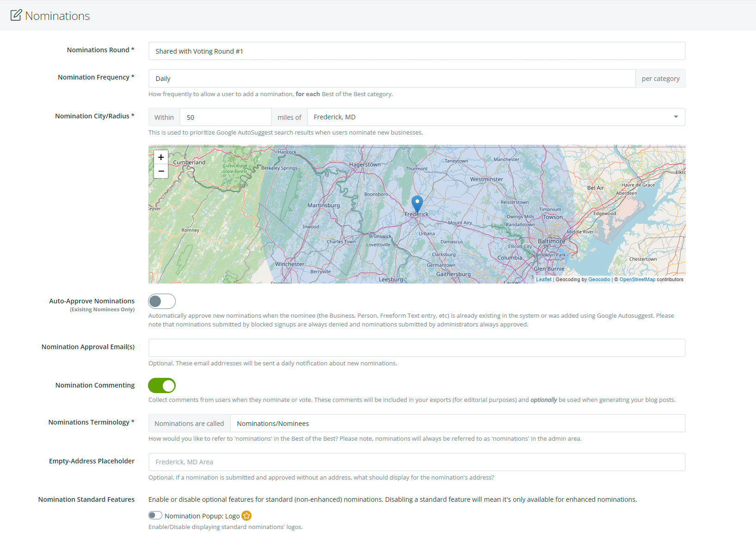Screen dimensions: 756x536
Task: Zoom out on the map
Action: [x=161, y=171]
